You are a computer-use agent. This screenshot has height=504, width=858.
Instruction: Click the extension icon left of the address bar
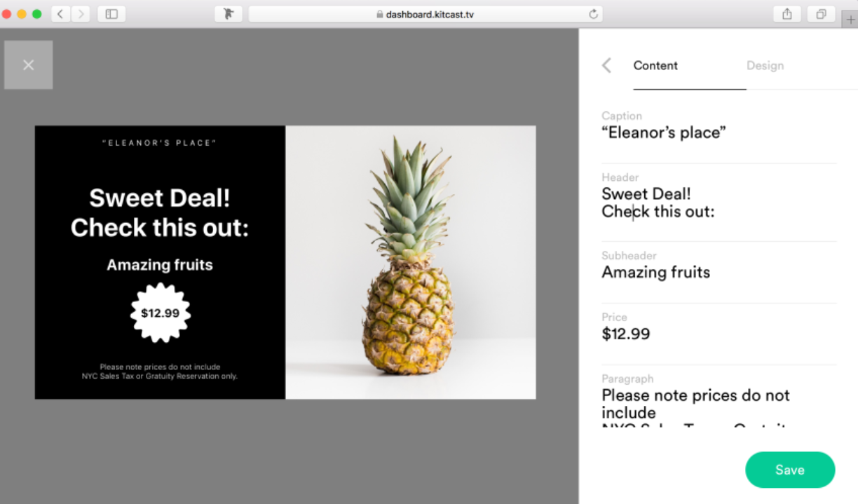[x=228, y=14]
